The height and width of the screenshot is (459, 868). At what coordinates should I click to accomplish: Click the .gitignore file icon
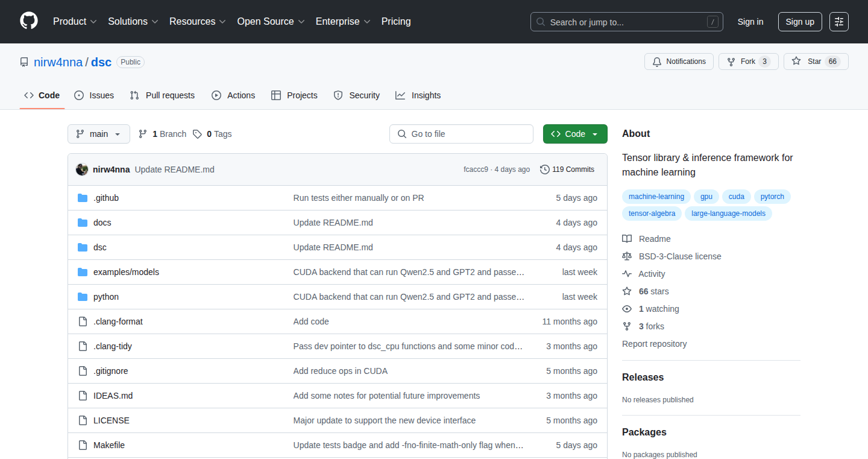(x=83, y=371)
